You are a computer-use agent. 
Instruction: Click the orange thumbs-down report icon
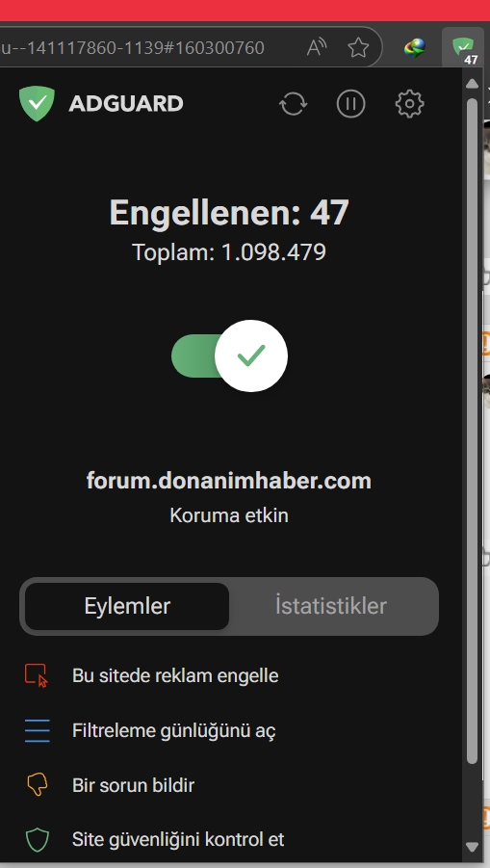[x=37, y=785]
